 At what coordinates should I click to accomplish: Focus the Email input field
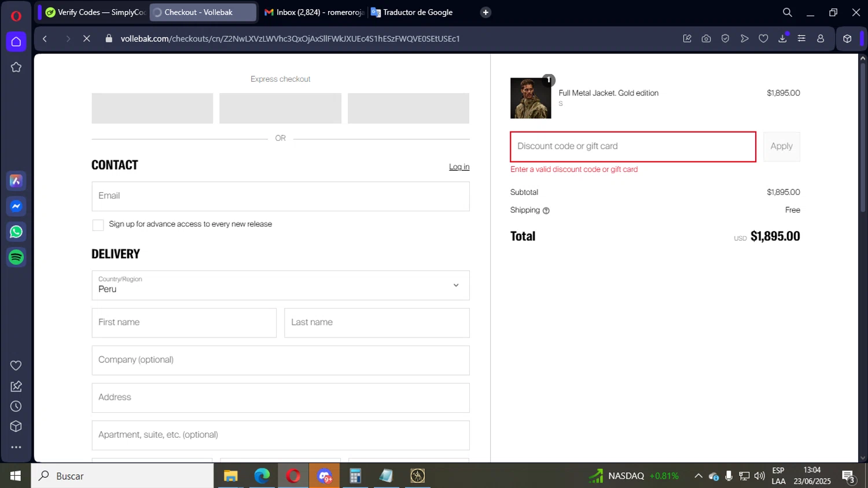tap(281, 196)
